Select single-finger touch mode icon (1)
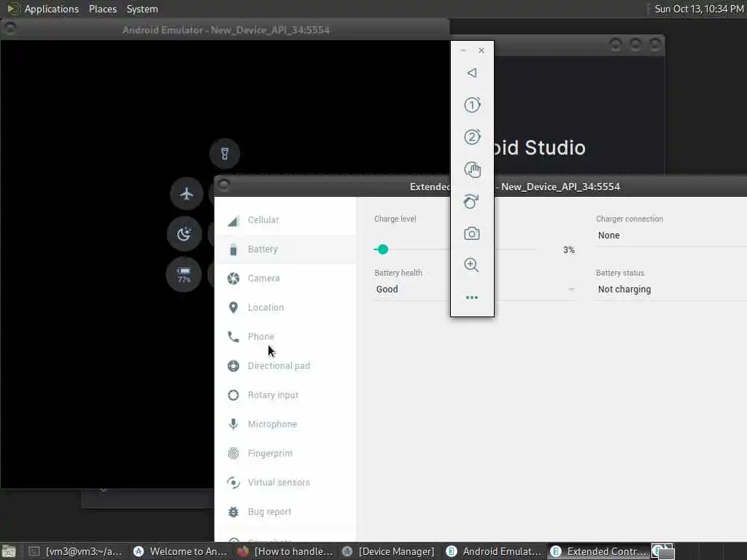The image size is (747, 560). coord(472,105)
